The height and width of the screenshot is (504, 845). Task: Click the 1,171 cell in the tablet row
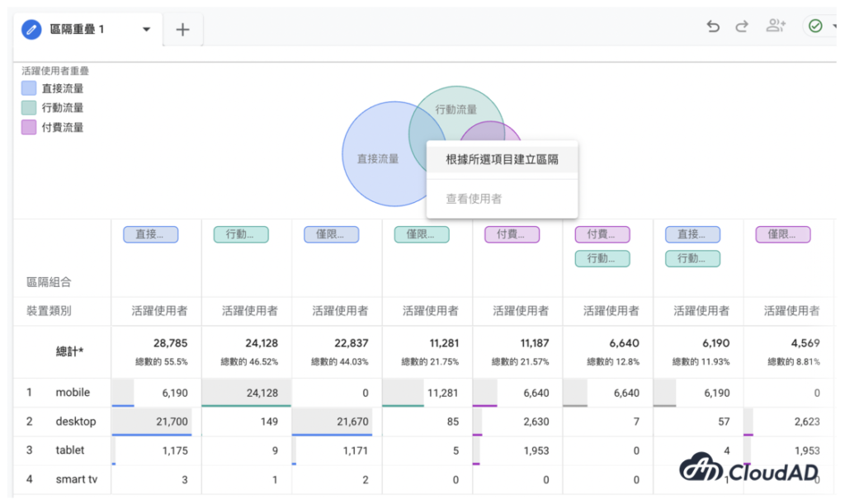(x=356, y=450)
